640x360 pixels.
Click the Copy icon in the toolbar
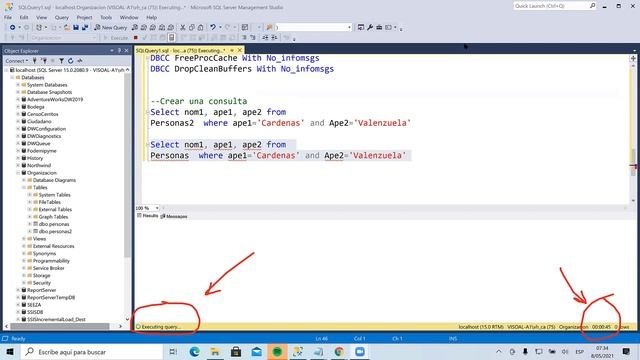click(x=192, y=27)
